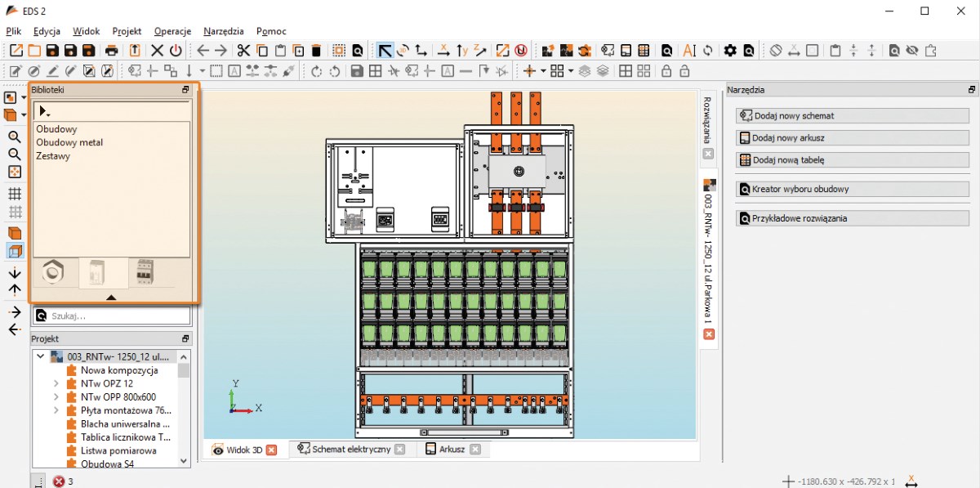Viewport: 980px width, 488px height.
Task: Click the trash delete icon
Action: tap(317, 51)
